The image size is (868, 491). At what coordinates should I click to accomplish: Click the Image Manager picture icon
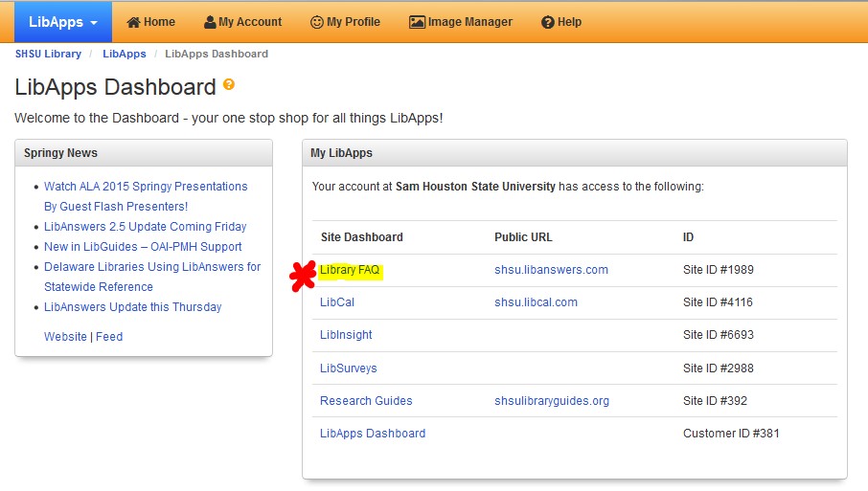[x=417, y=22]
